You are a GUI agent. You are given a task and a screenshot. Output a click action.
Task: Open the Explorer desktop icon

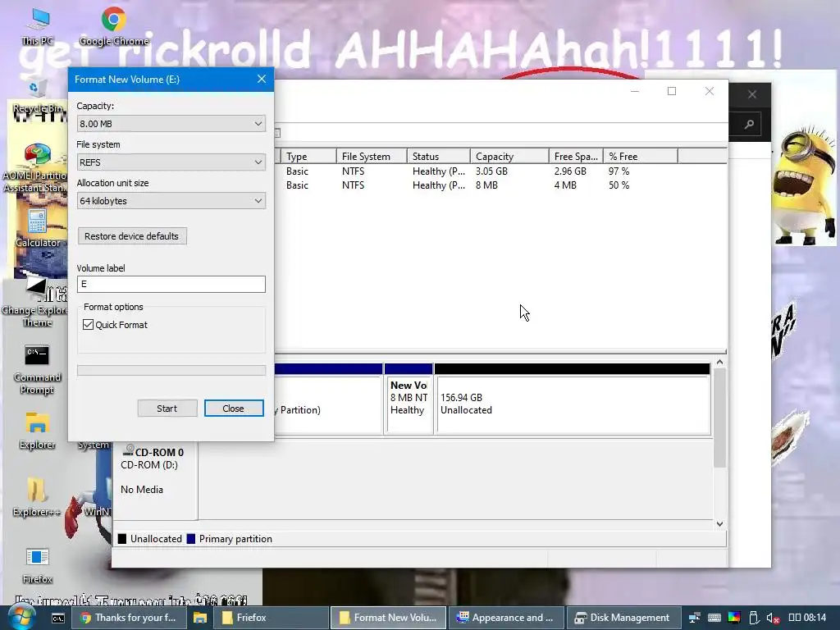point(37,431)
